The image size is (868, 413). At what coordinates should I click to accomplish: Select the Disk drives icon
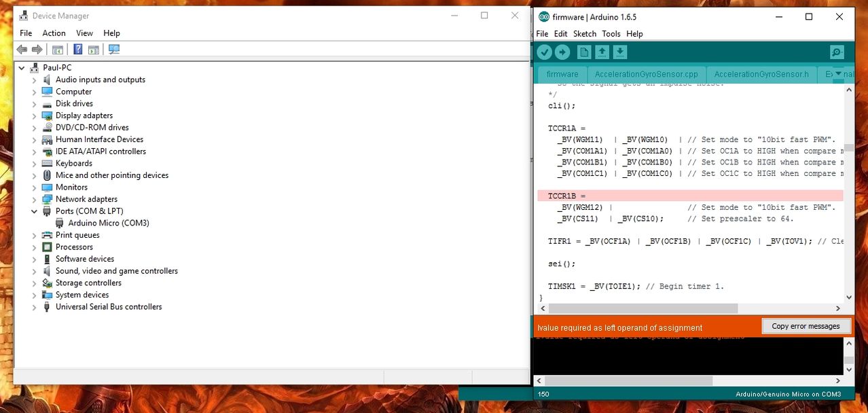(x=47, y=104)
